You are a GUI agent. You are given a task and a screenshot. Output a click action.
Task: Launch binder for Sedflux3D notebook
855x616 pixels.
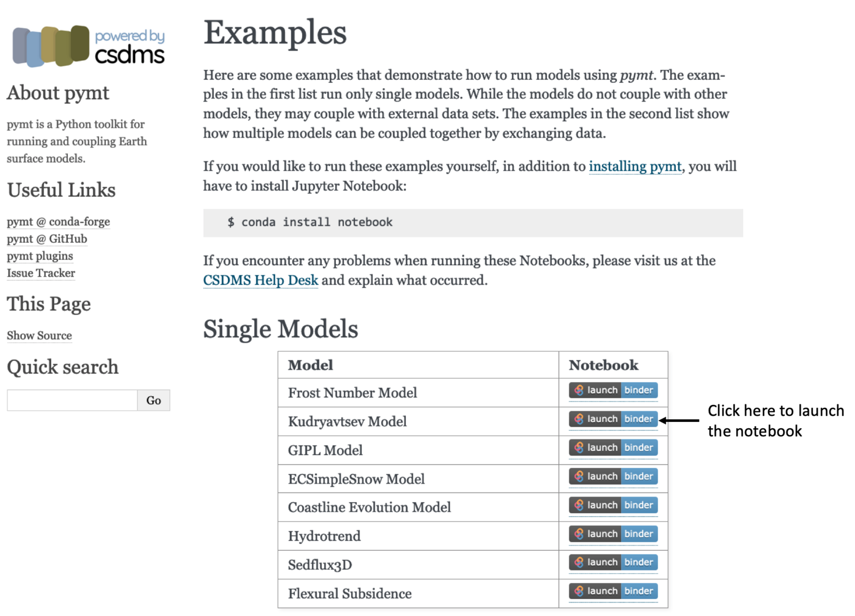tap(613, 563)
